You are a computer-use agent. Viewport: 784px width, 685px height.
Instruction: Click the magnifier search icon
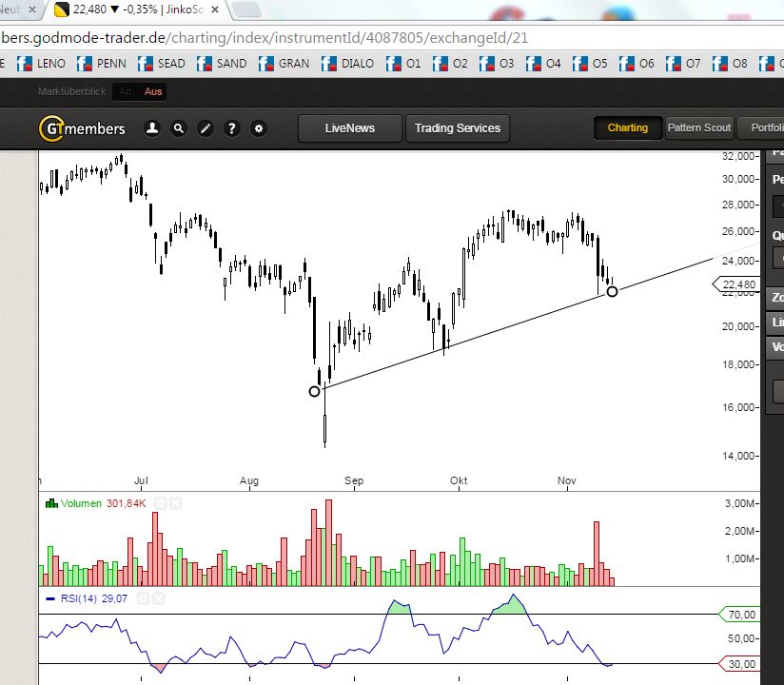(179, 128)
